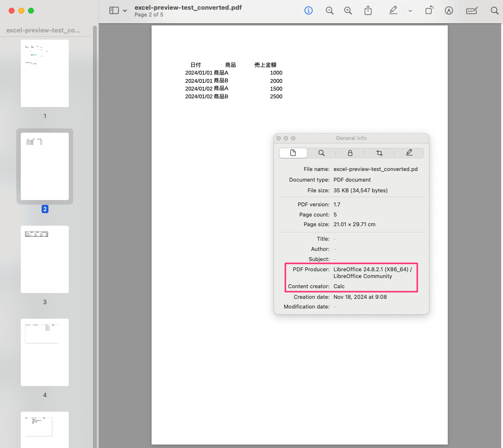Screen dimensions: 503x448
Task: Click the amount cell 1000
Action: [x=276, y=73]
